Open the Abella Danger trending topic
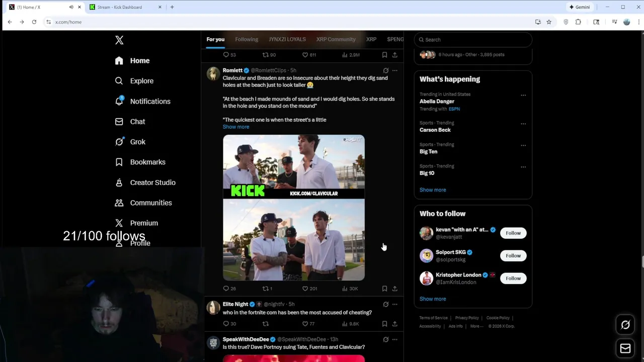Image resolution: width=644 pixels, height=362 pixels. (x=437, y=102)
